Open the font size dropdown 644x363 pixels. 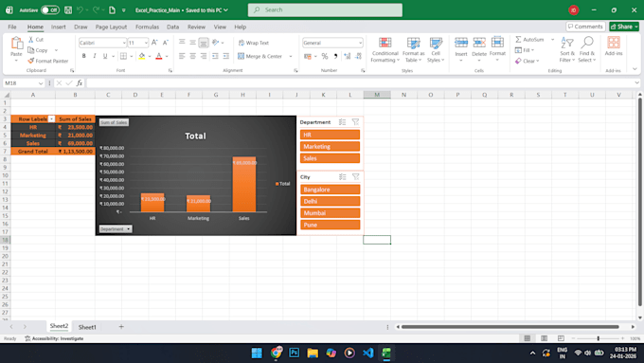point(146,43)
